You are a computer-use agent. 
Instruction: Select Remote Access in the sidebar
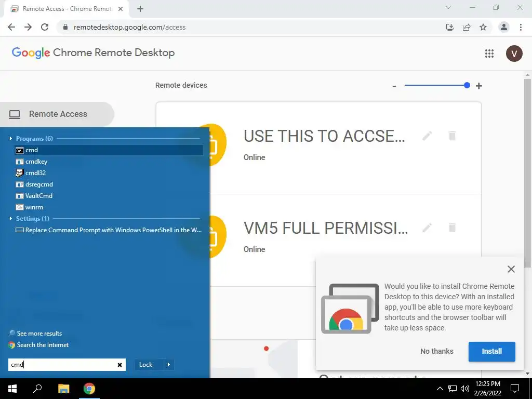[57, 114]
